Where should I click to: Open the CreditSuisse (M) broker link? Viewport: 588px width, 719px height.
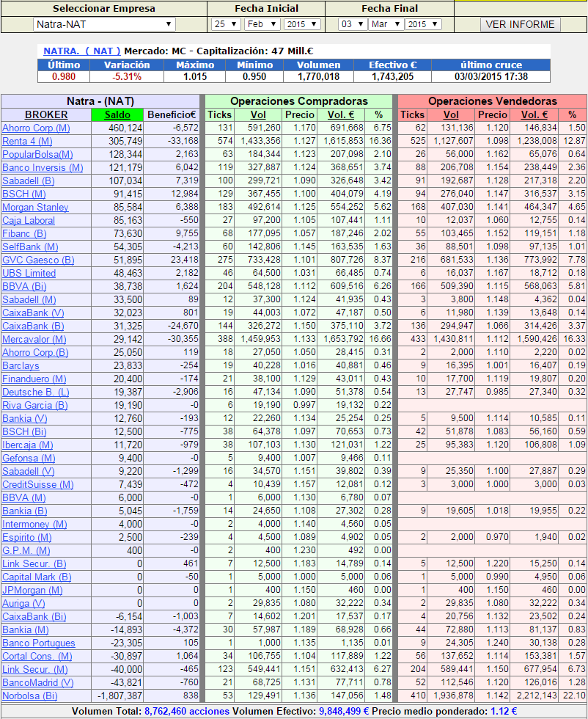(38, 485)
